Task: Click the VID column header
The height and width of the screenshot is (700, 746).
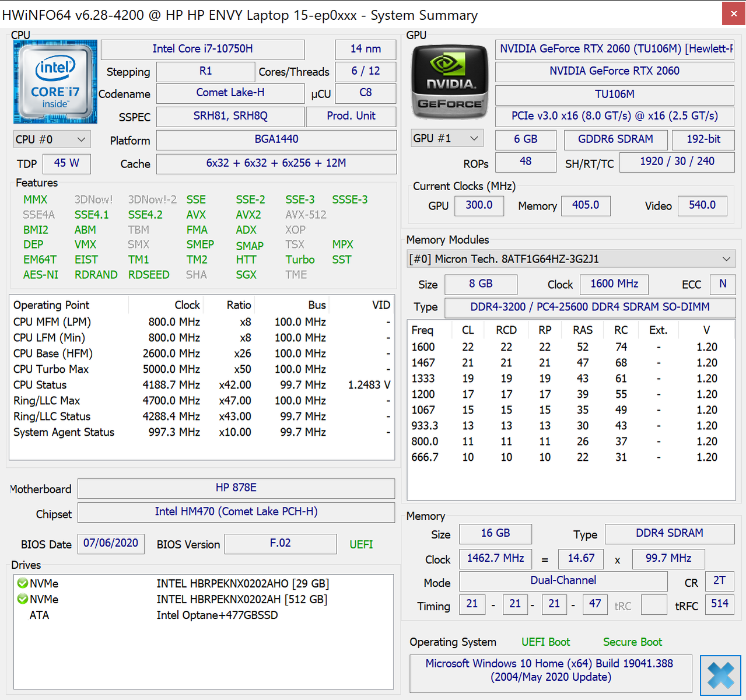Action: click(363, 305)
